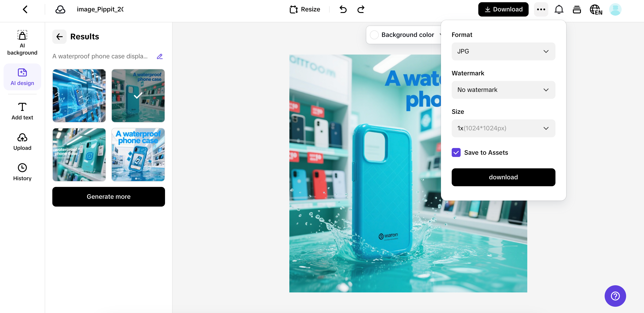Edit the prompt with pencil icon
Image resolution: width=644 pixels, height=313 pixels.
(x=159, y=57)
